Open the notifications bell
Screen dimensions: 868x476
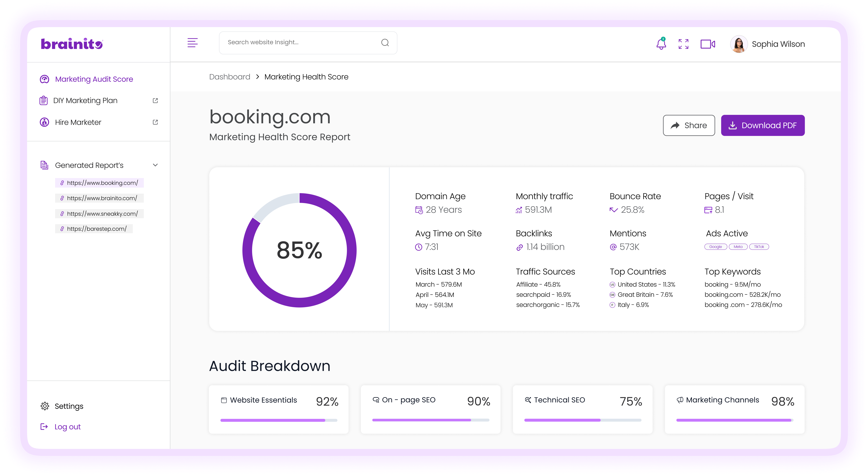[x=661, y=43]
